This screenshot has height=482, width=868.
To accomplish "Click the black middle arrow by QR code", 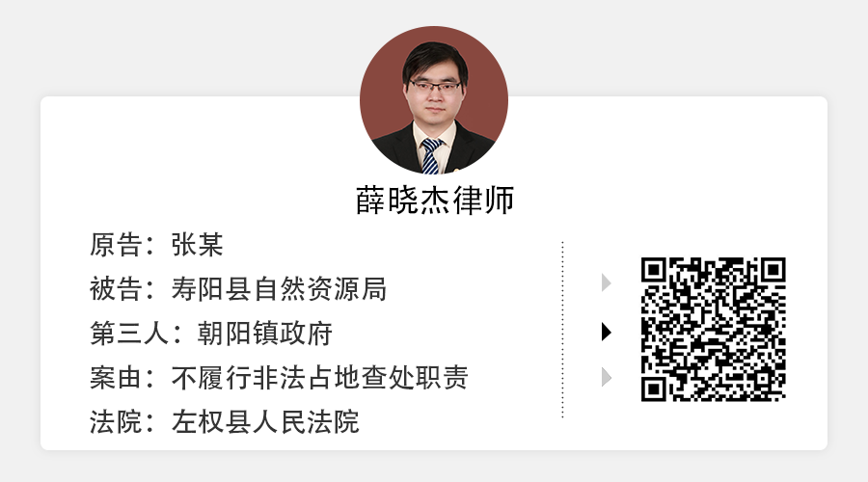I will pos(607,332).
